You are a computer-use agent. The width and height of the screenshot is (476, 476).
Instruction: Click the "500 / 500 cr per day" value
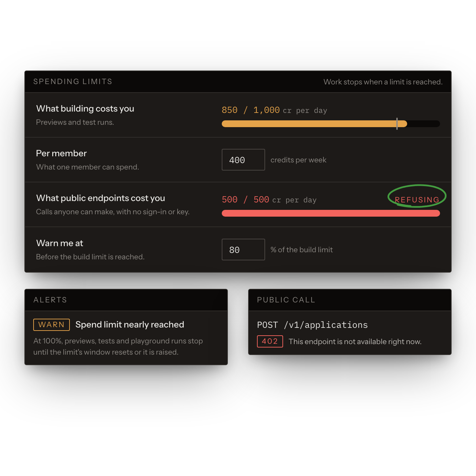pyautogui.click(x=269, y=200)
